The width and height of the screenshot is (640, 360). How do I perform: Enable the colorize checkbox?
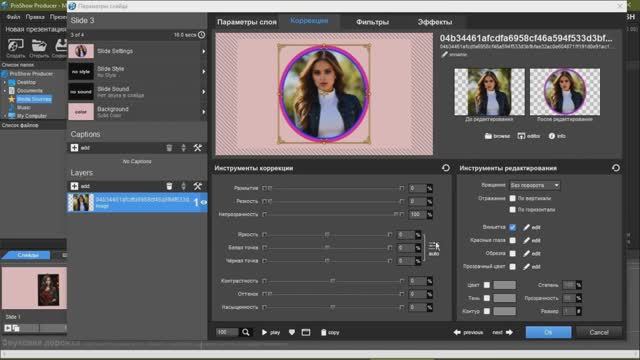pos(487,285)
